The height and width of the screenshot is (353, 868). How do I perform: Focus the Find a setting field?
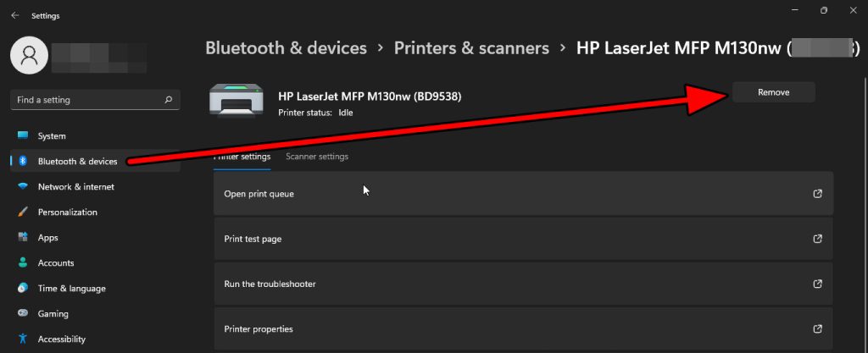coord(95,100)
